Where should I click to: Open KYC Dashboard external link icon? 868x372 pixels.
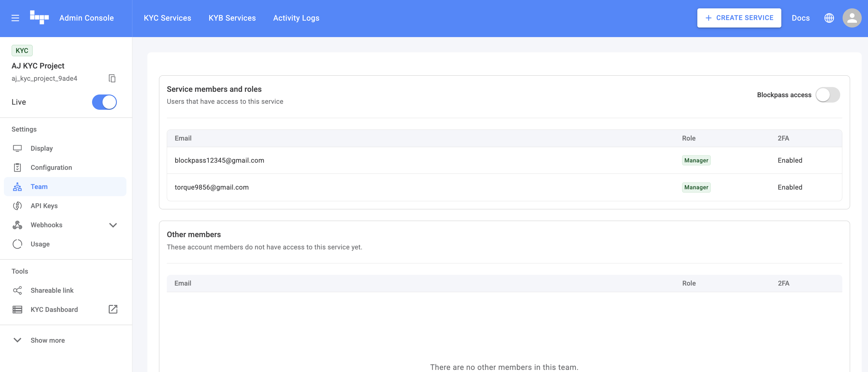pos(113,309)
